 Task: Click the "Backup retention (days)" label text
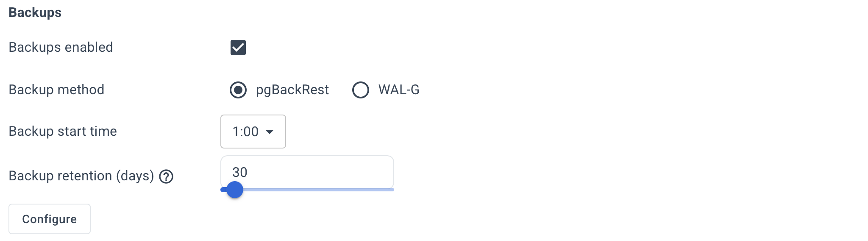tap(81, 176)
